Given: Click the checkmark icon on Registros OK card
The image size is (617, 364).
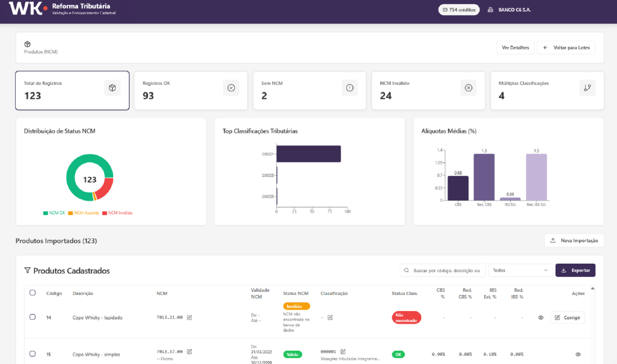Looking at the screenshot, I should (231, 88).
